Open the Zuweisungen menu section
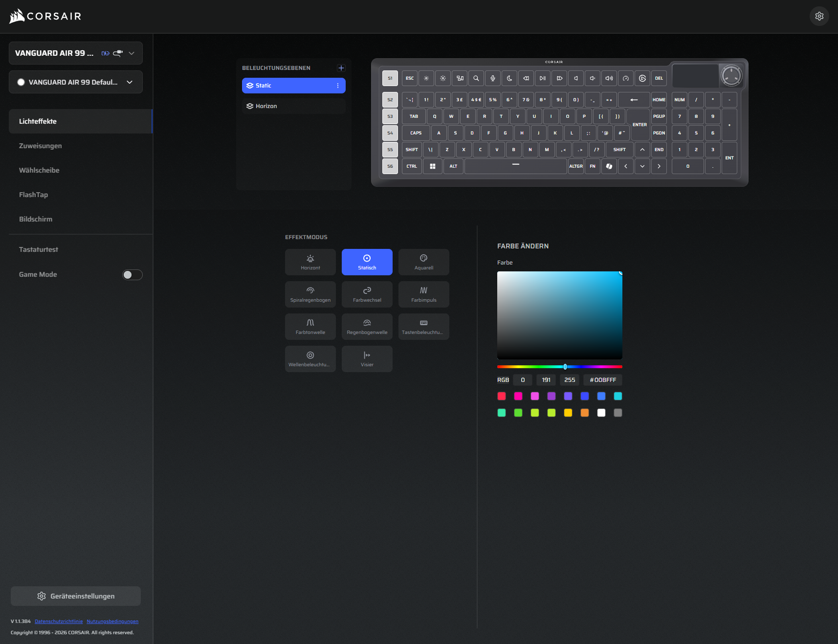This screenshot has height=644, width=838. (x=40, y=146)
